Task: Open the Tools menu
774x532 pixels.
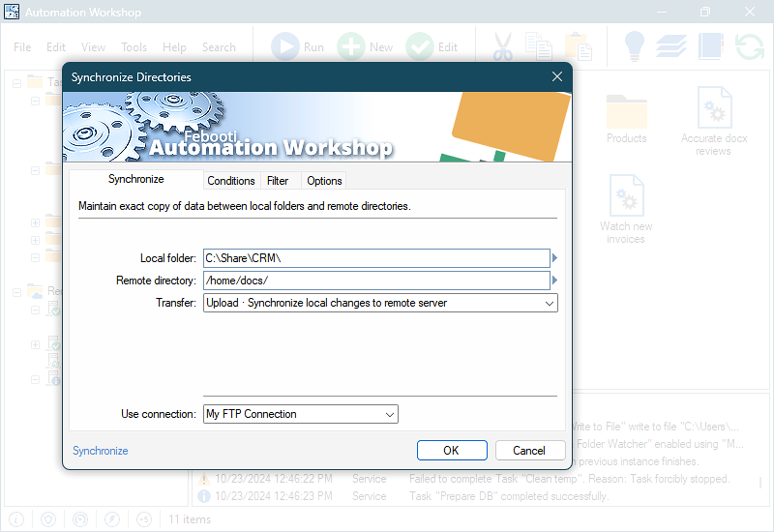Action: tap(134, 46)
